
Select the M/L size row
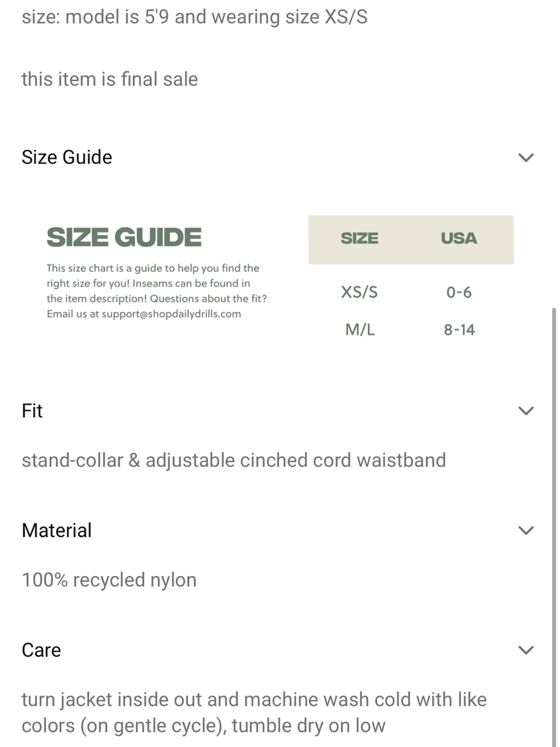click(x=410, y=330)
